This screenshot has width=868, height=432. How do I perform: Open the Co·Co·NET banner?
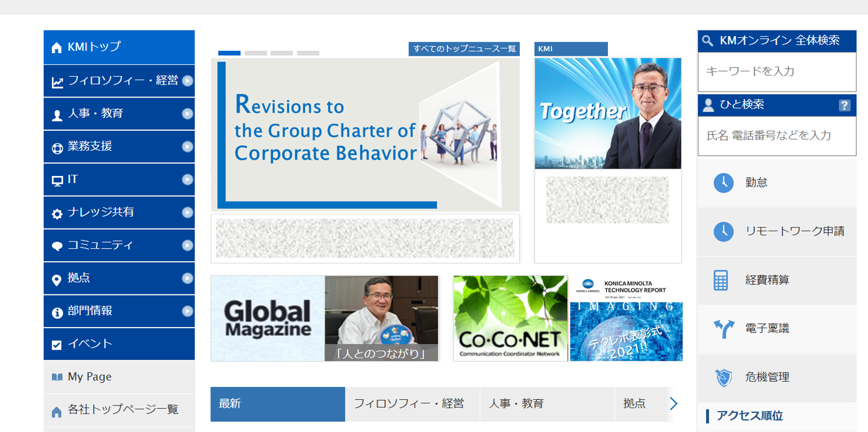(x=510, y=319)
